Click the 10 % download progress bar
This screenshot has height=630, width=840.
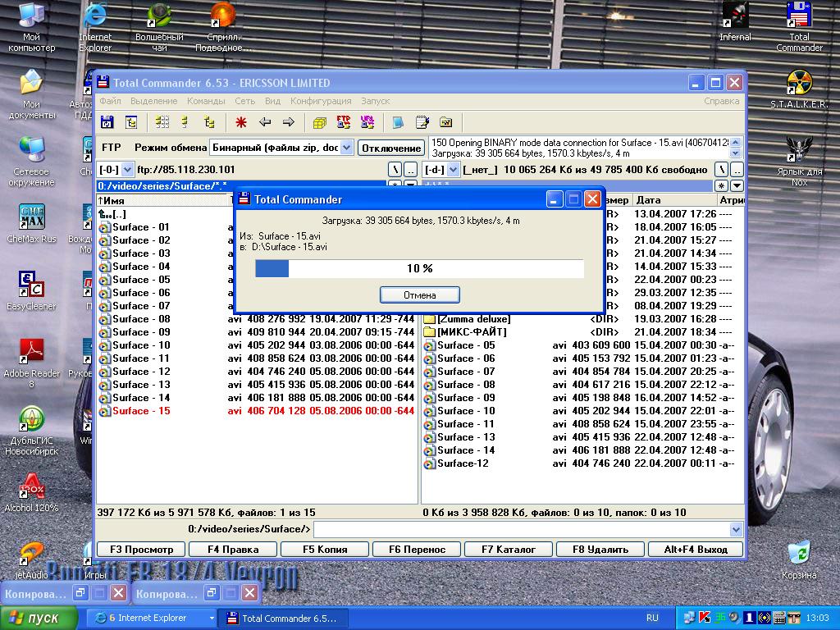[x=419, y=268]
